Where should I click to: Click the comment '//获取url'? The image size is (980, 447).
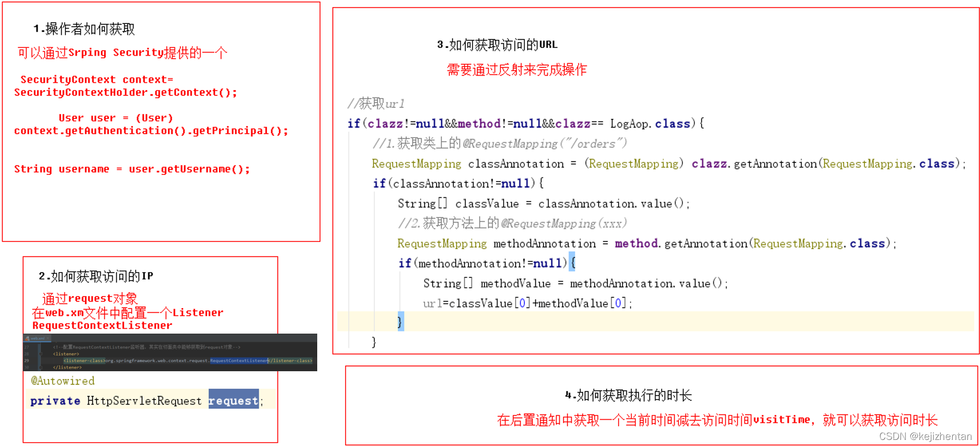pyautogui.click(x=376, y=103)
